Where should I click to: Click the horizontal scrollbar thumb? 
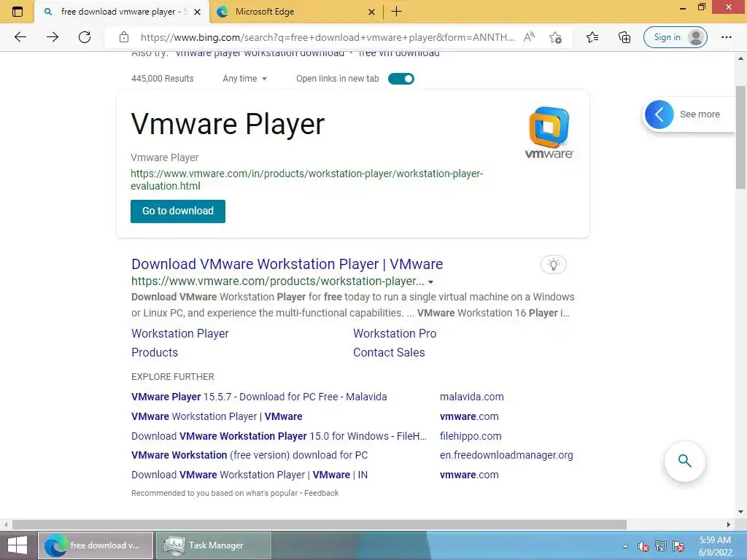[320, 524]
